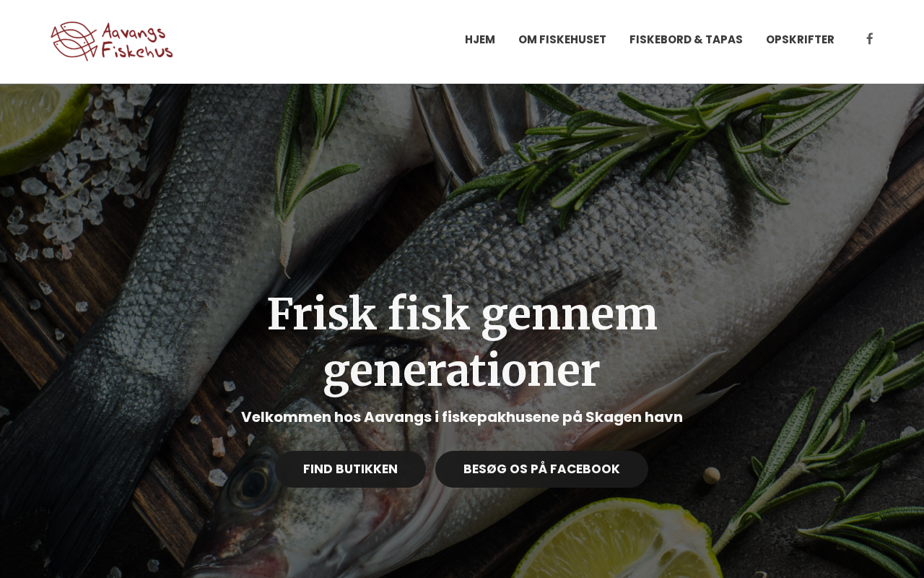Go to the HJEM menu item
The height and width of the screenshot is (578, 924).
[x=480, y=40]
